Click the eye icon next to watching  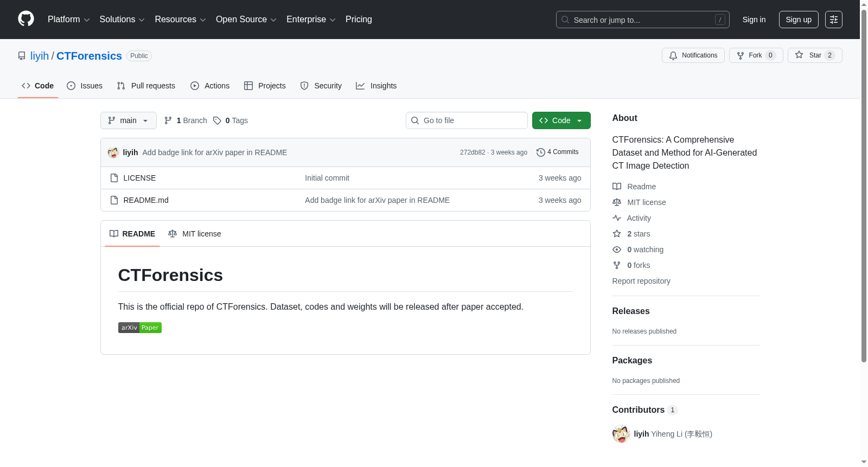pyautogui.click(x=617, y=250)
